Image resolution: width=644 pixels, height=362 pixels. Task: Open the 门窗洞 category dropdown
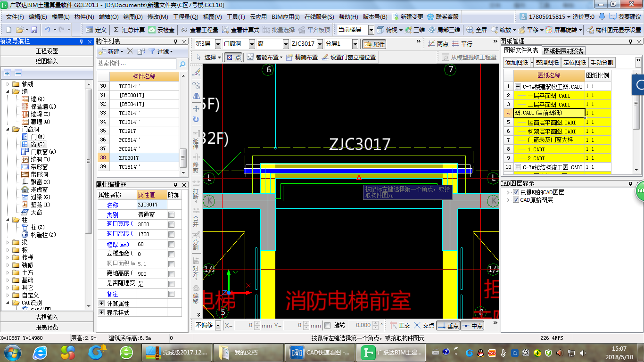[251, 44]
